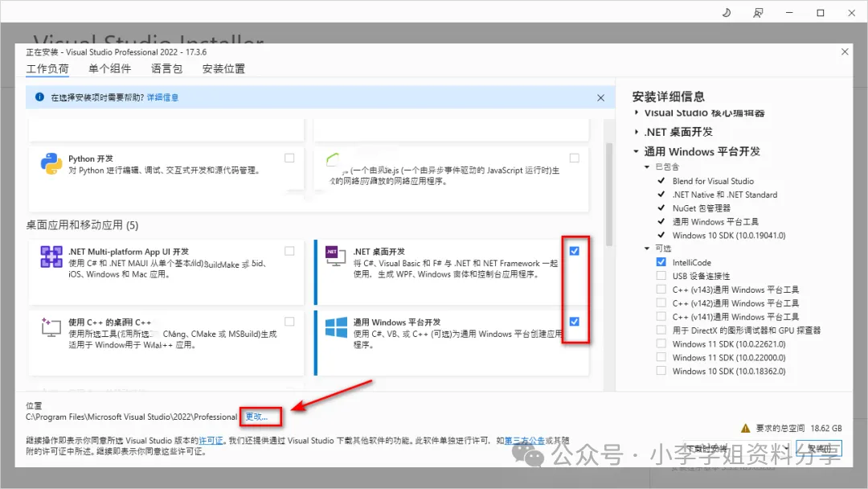This screenshot has height=489, width=868.
Task: Click the install path C:\Program Files text
Action: click(x=131, y=417)
